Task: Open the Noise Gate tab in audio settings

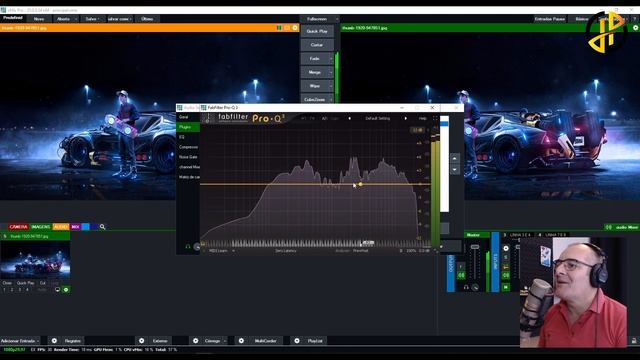Action: point(188,157)
